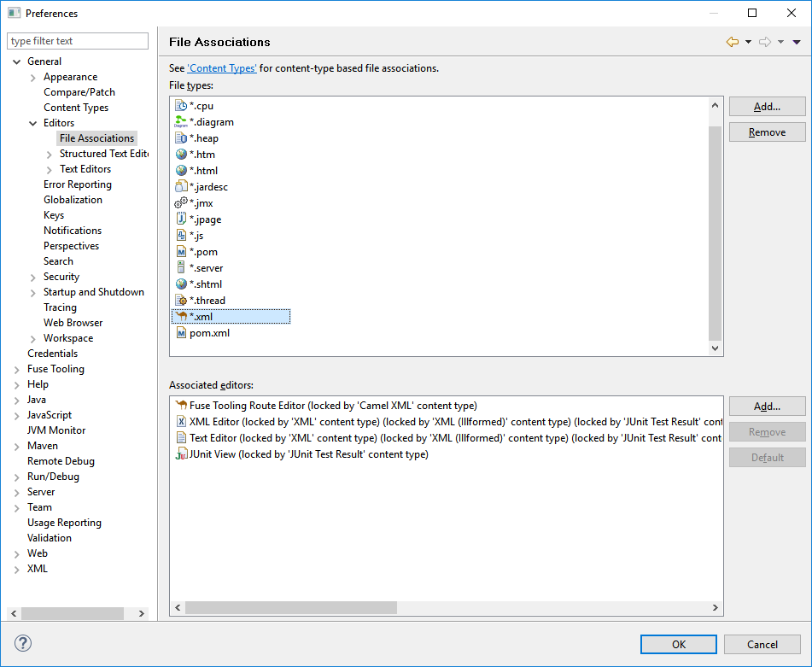Select Usage Reporting in the tree

coord(64,523)
